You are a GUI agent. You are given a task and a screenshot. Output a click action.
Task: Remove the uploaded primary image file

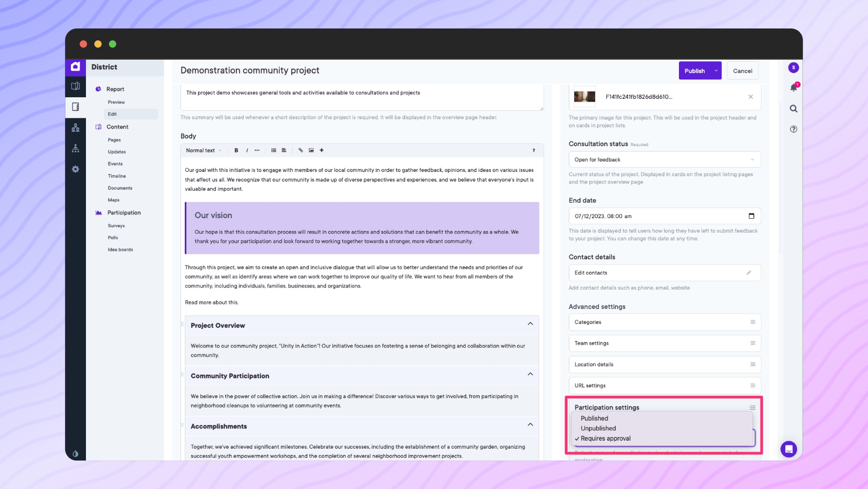point(750,97)
